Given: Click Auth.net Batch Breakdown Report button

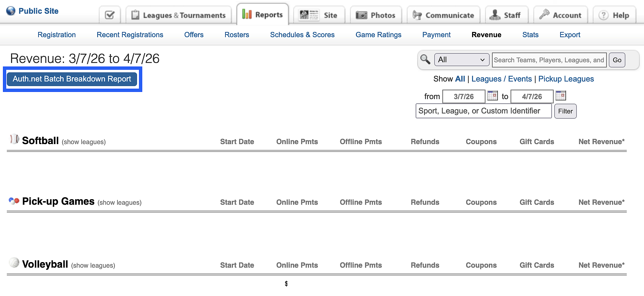Looking at the screenshot, I should tap(72, 79).
